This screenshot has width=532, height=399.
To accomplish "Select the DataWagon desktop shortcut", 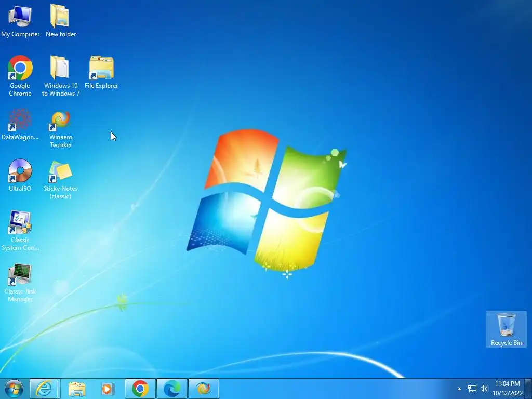I will (20, 124).
